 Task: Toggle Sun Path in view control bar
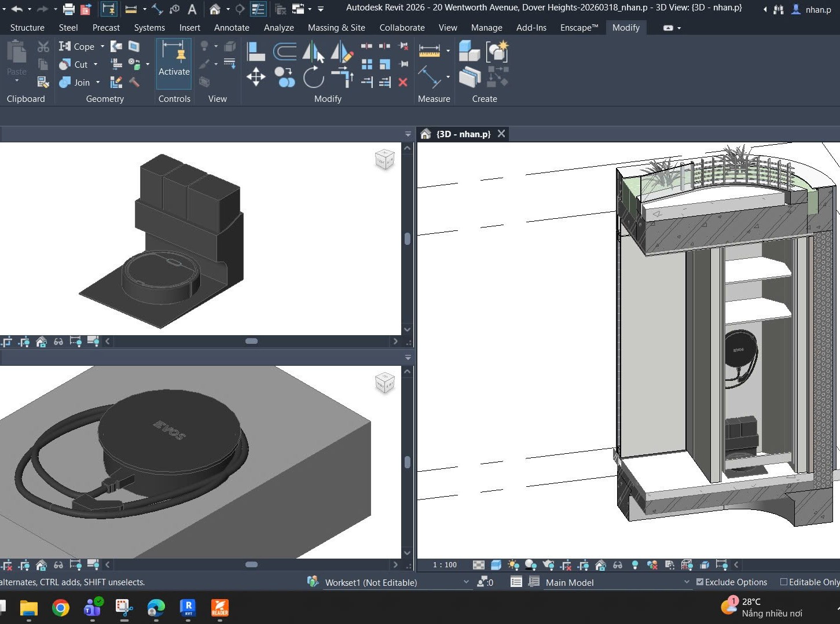tap(513, 565)
